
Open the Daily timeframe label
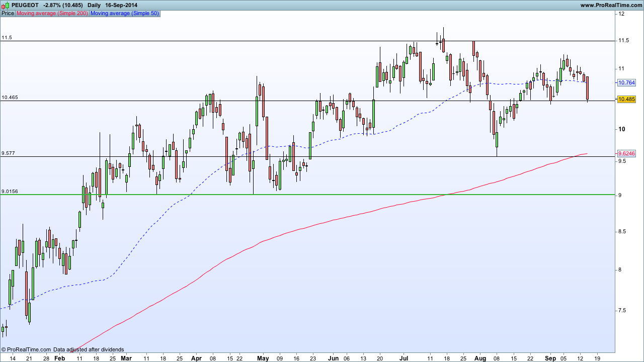94,5
